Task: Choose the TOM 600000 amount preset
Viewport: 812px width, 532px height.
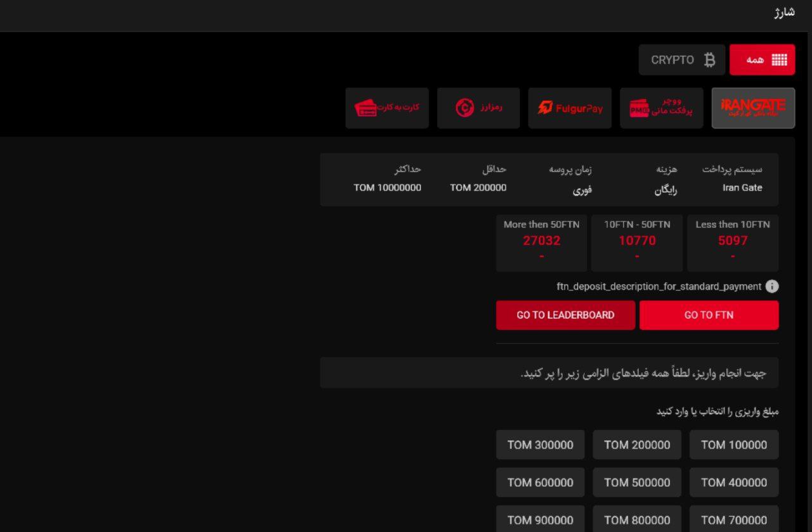Action: pos(540,483)
